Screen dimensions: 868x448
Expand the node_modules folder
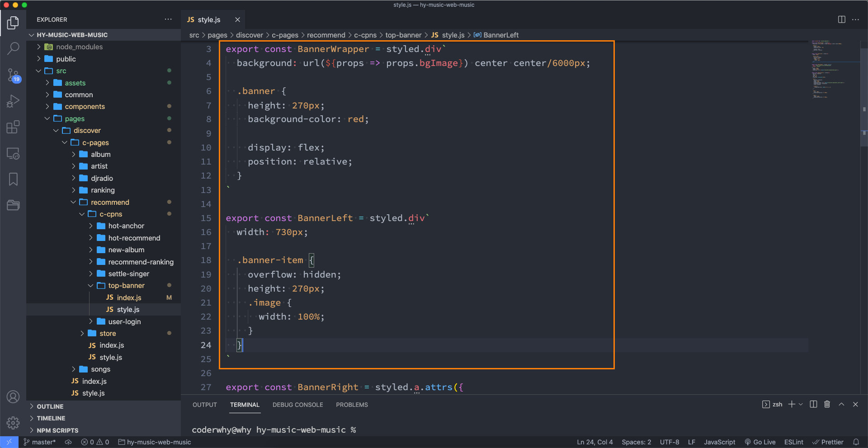79,47
